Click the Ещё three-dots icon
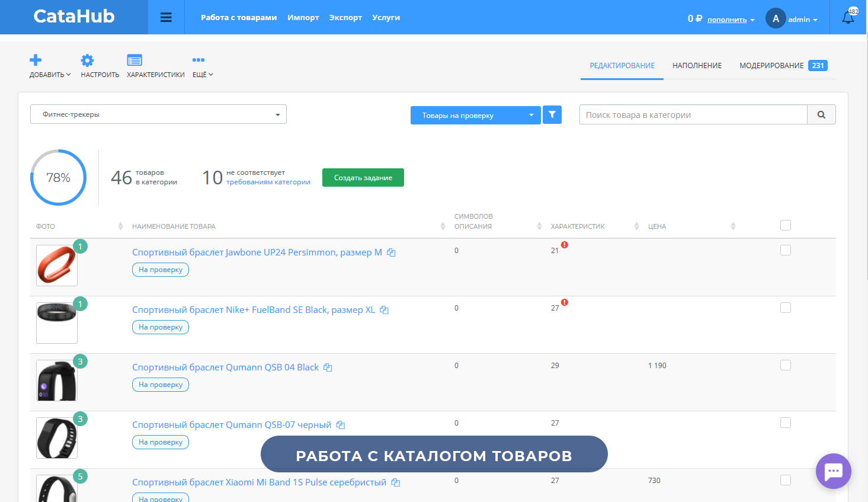The height and width of the screenshot is (502, 868). click(198, 60)
